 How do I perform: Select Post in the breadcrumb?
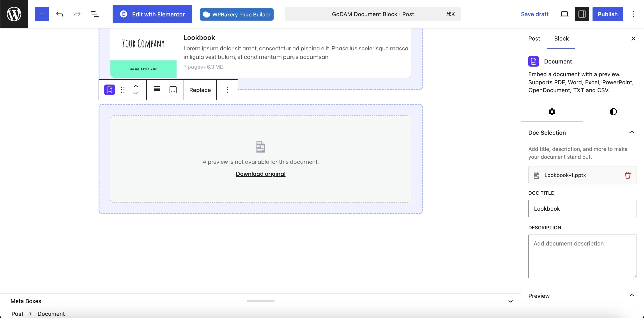pos(17,313)
